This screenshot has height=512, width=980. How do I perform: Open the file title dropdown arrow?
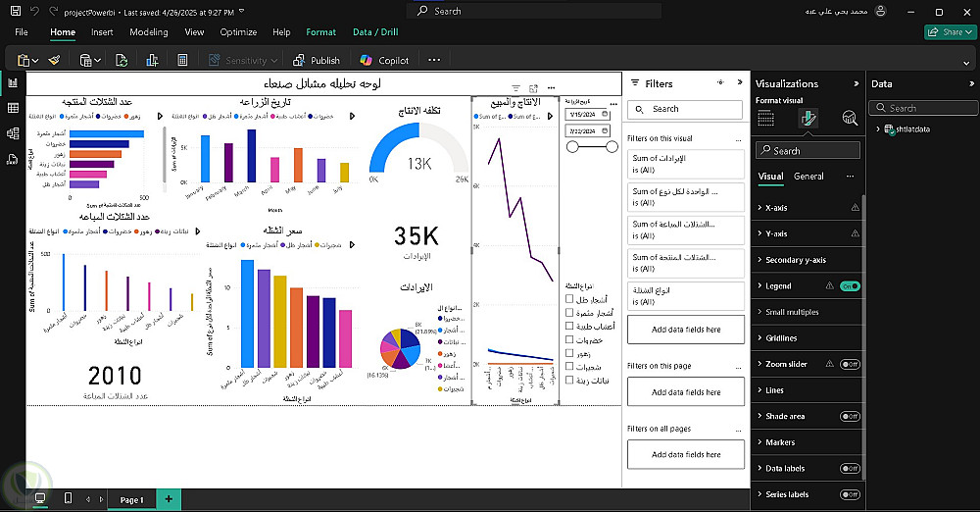pos(242,12)
